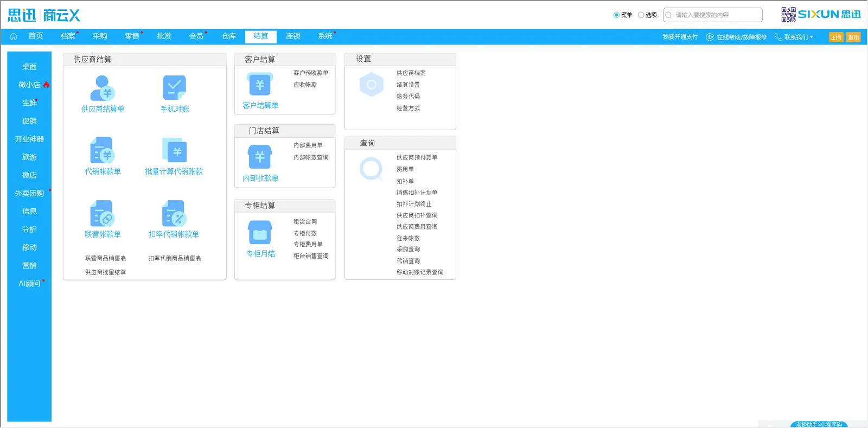Open 结算设置 link

(408, 85)
